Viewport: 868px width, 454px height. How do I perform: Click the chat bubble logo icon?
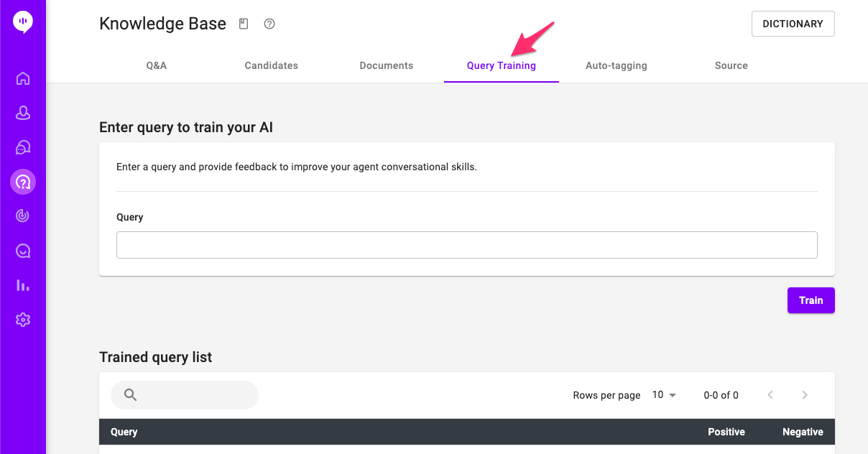pyautogui.click(x=23, y=22)
